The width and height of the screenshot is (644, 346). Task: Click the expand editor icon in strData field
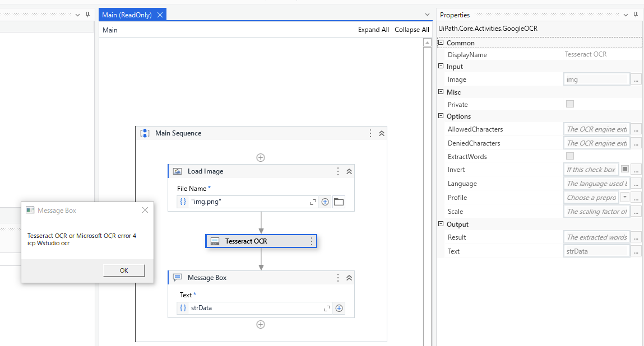327,308
